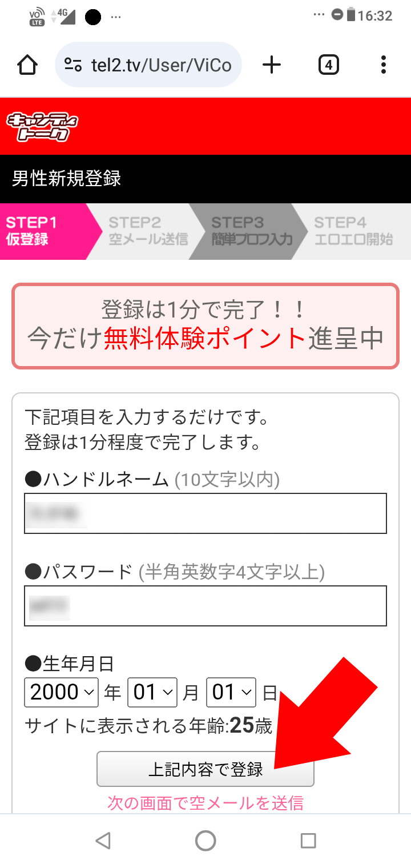Tap the 無料体験ポイント promotional banner
Screen dimensions: 411x868
click(x=205, y=326)
